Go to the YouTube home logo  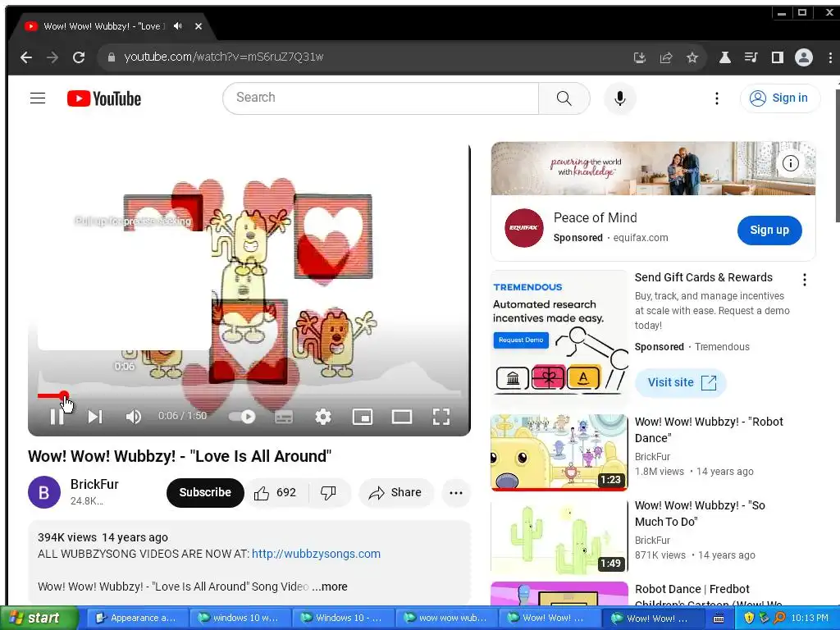coord(104,98)
